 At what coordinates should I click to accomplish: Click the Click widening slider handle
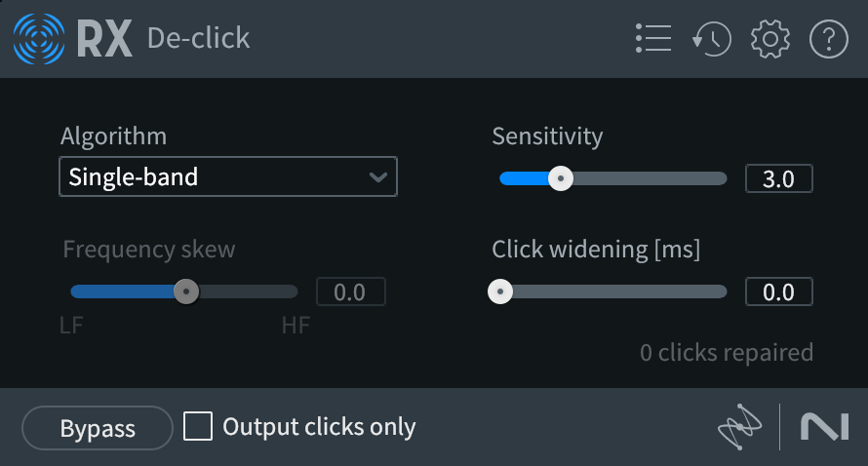[500, 291]
